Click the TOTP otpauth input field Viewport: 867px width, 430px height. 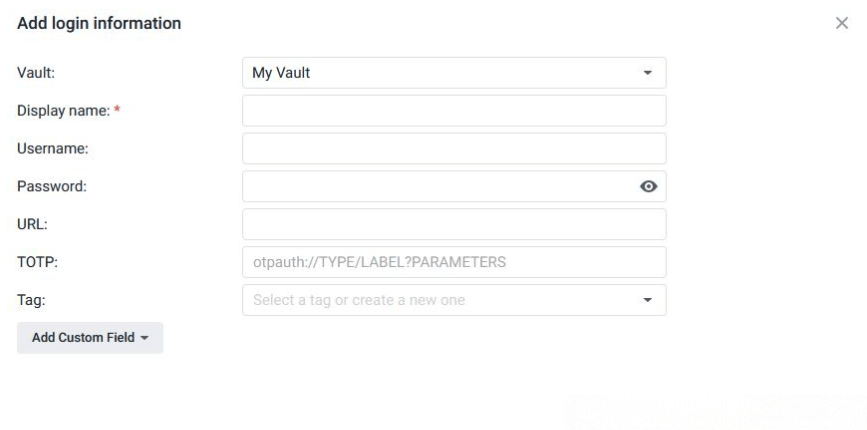tap(454, 262)
